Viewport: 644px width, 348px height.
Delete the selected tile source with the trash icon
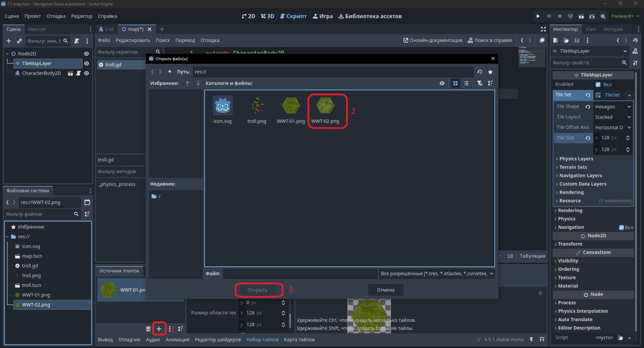click(x=148, y=329)
